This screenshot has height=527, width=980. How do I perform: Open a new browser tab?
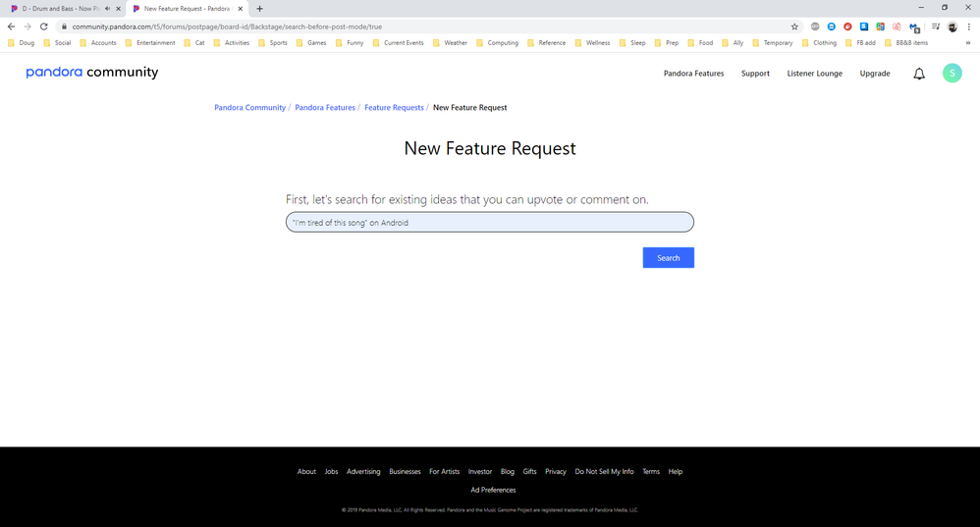click(259, 9)
